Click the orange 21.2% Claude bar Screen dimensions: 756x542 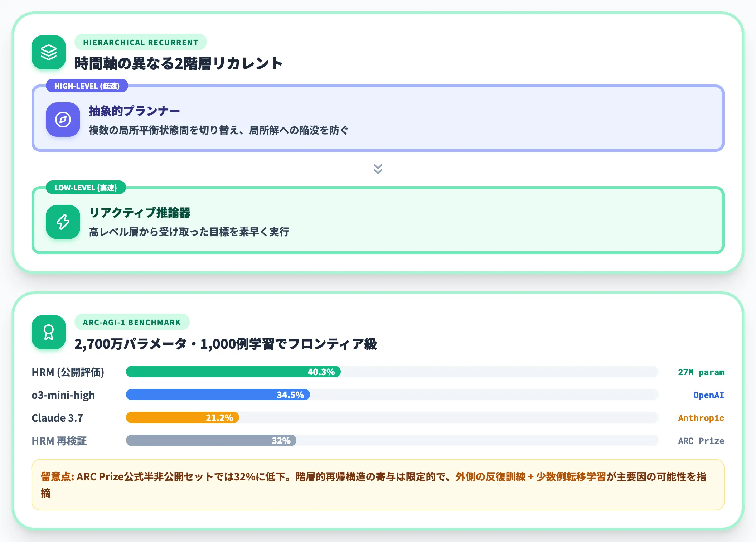coord(183,417)
